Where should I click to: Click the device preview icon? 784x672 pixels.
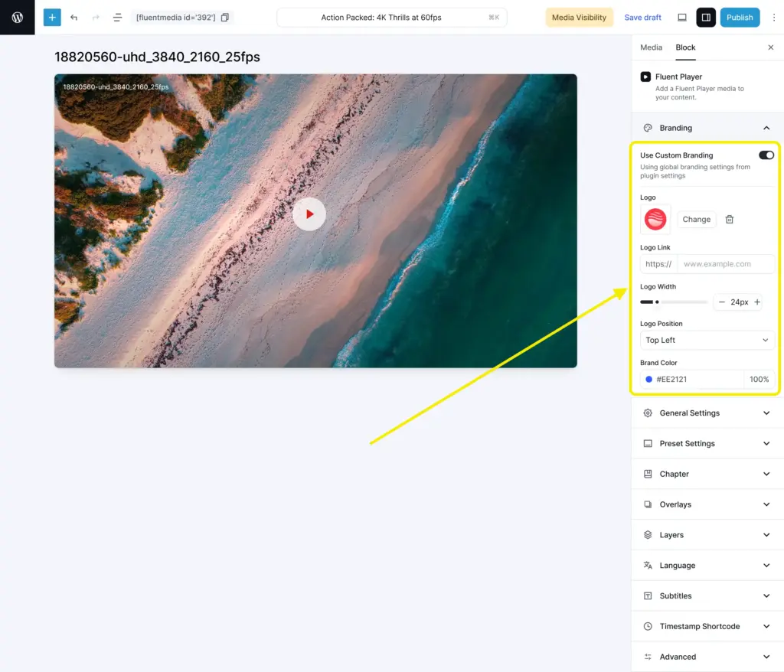coord(682,17)
